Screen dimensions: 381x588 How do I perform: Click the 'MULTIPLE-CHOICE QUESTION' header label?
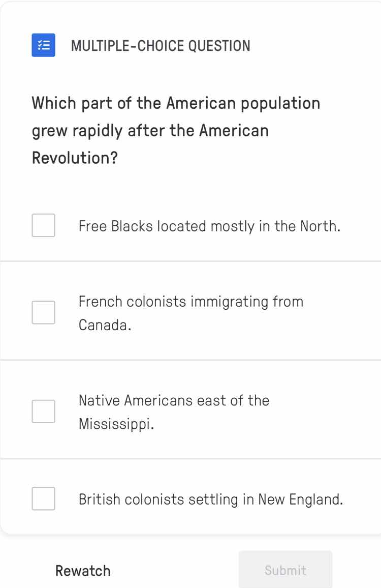coord(161,45)
